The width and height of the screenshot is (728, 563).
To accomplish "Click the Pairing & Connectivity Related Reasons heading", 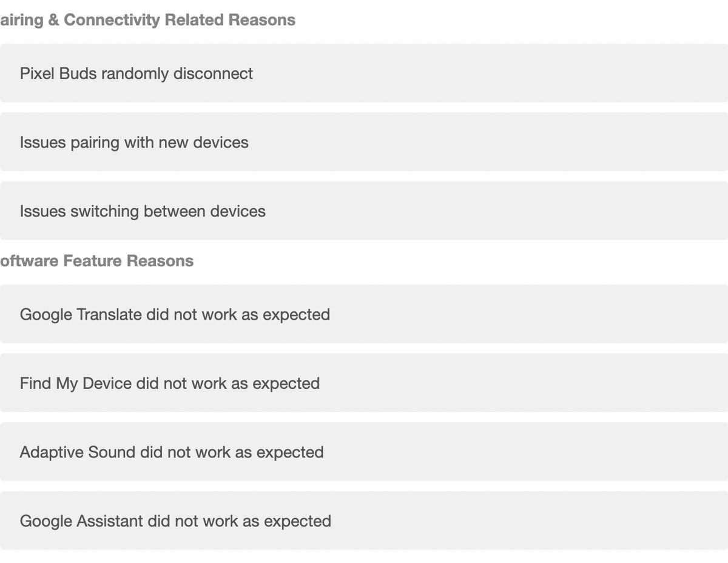I will [147, 20].
